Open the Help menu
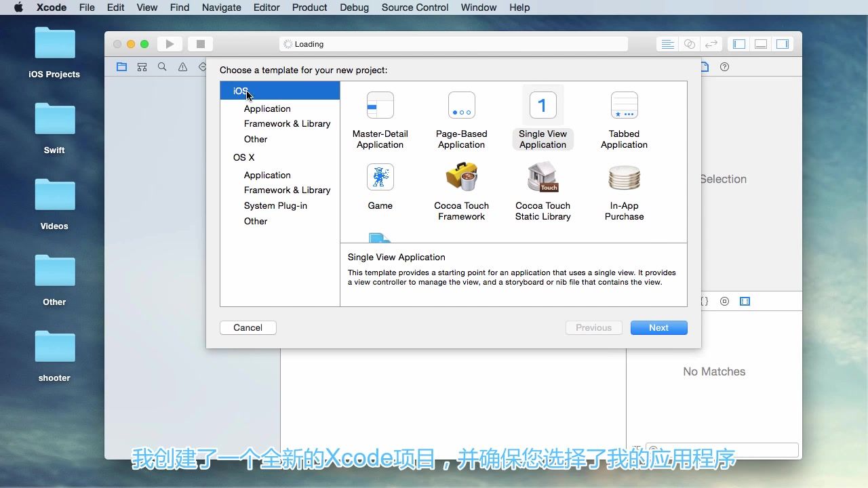This screenshot has height=488, width=868. click(519, 7)
